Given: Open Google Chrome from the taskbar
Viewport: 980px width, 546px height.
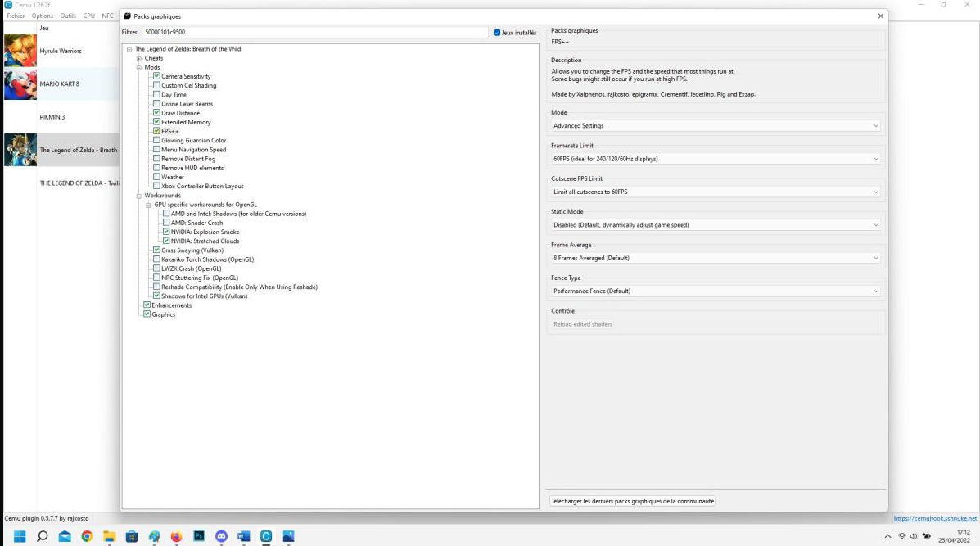Looking at the screenshot, I should point(87,536).
